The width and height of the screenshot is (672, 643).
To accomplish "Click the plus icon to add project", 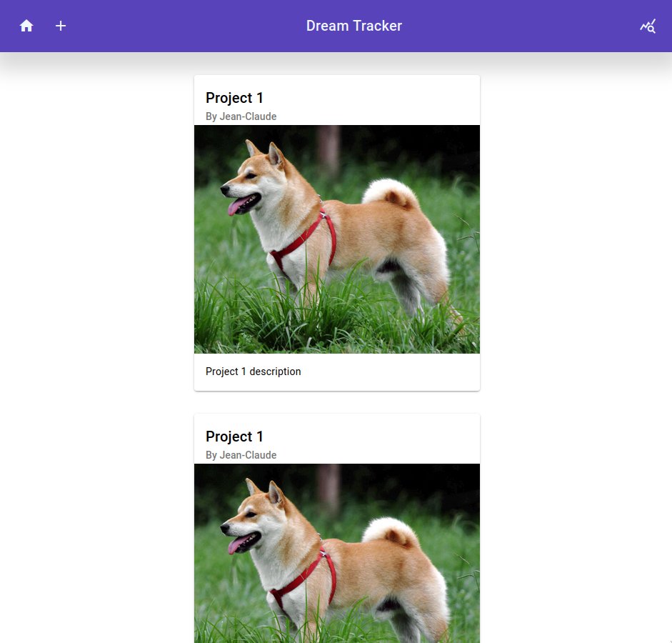I will 61,26.
